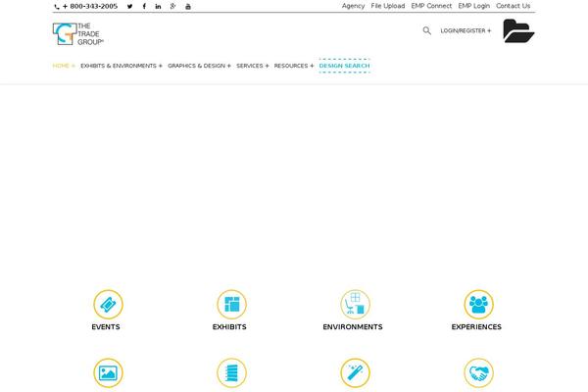Click the EVENTS label
Viewport: 588px width, 392px height.
coord(106,326)
